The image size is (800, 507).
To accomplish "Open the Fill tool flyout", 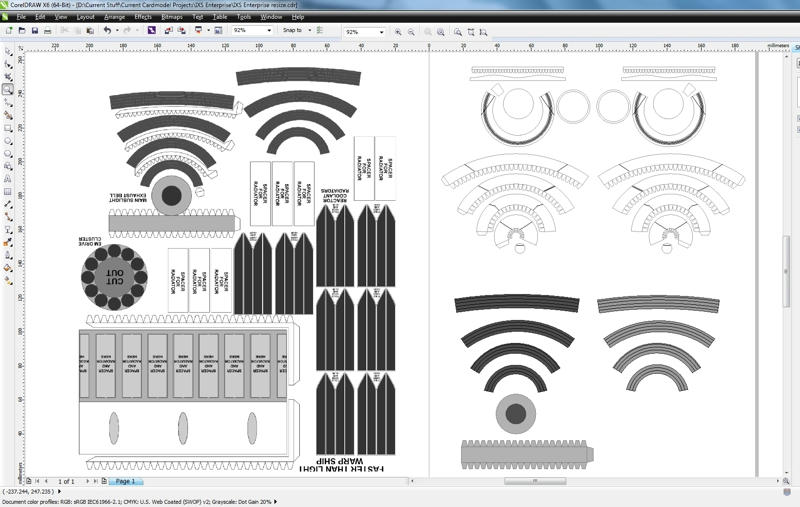I will (8, 268).
